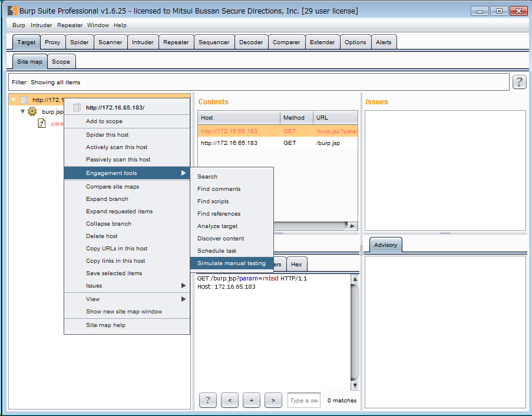Click the Burp Suite logo icon in title bar
This screenshot has height=416, width=532.
[x=12, y=11]
